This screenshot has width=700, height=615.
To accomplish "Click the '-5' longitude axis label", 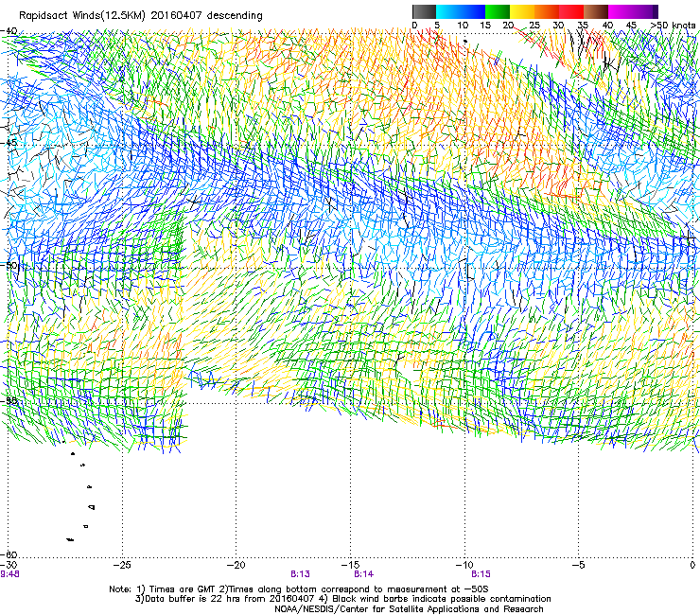I will coord(579,566).
